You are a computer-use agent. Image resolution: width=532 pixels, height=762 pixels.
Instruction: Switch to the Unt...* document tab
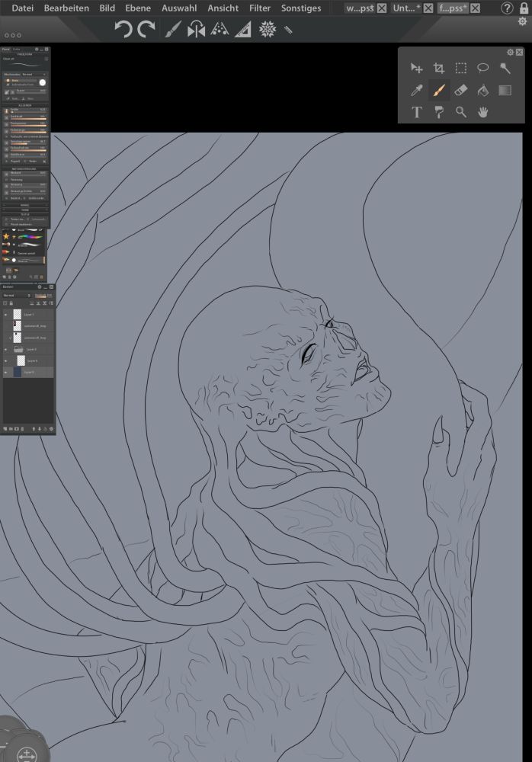click(406, 8)
